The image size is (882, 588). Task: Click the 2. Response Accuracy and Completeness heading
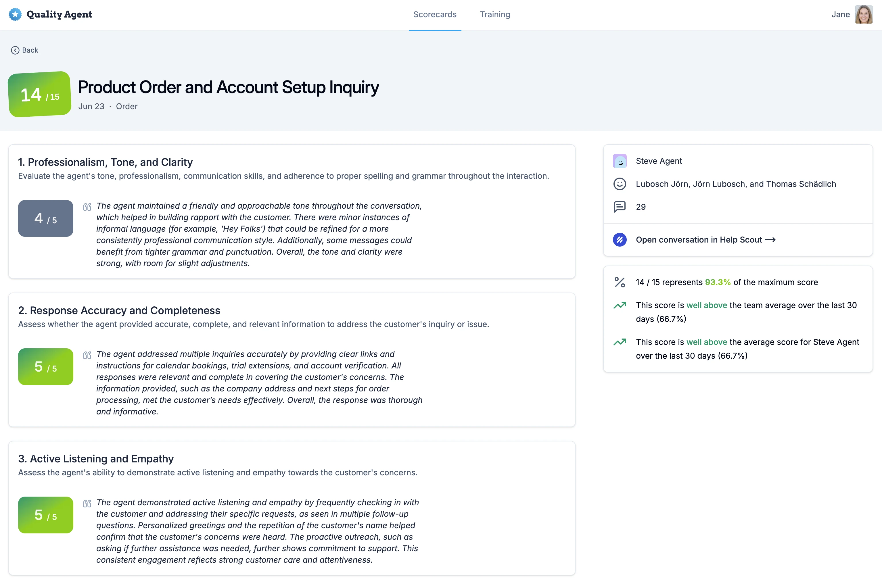[119, 310]
